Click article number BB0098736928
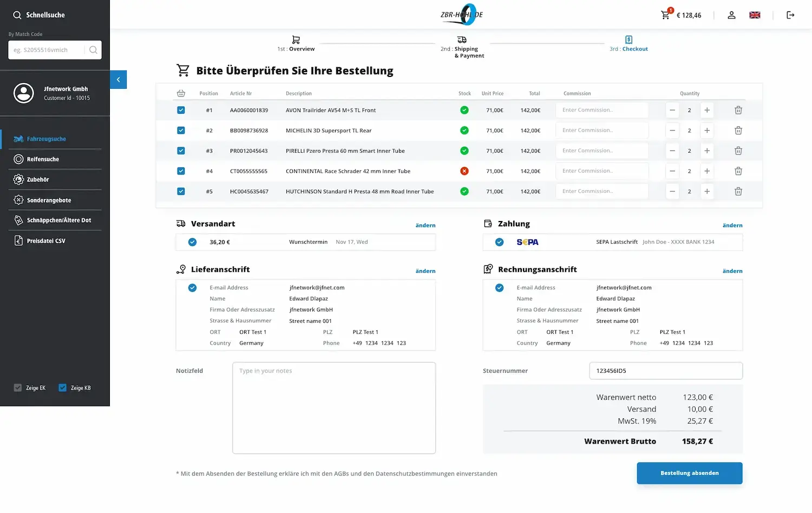 click(249, 131)
